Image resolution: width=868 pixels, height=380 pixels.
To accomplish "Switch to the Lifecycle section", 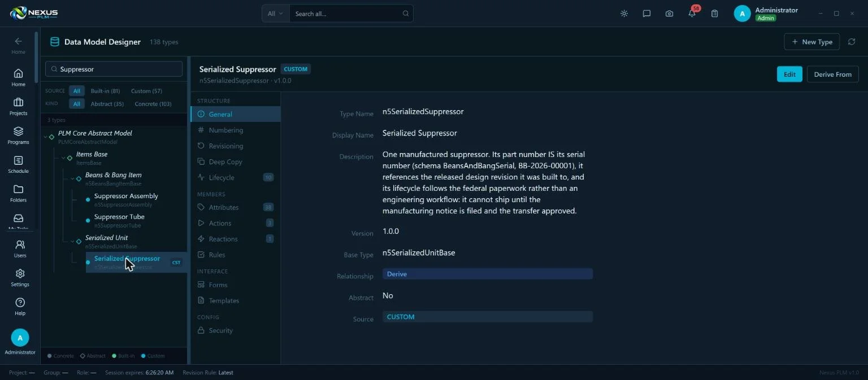I will coord(236,177).
